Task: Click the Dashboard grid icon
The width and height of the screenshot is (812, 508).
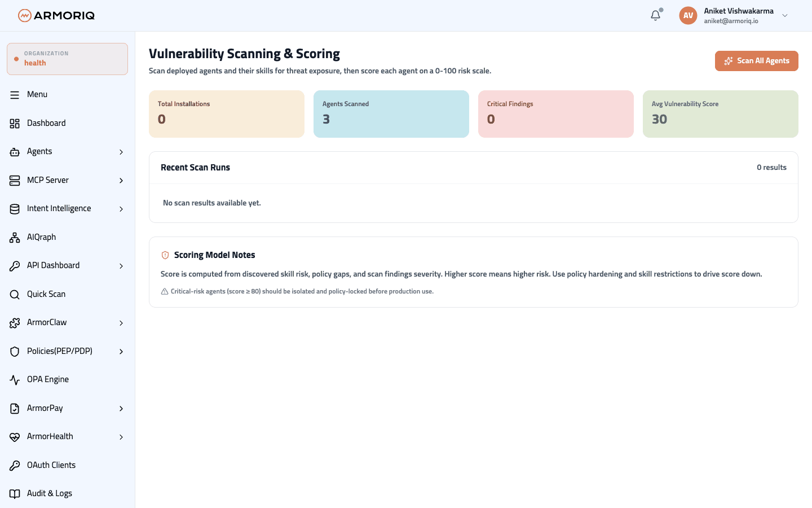Action: tap(15, 123)
